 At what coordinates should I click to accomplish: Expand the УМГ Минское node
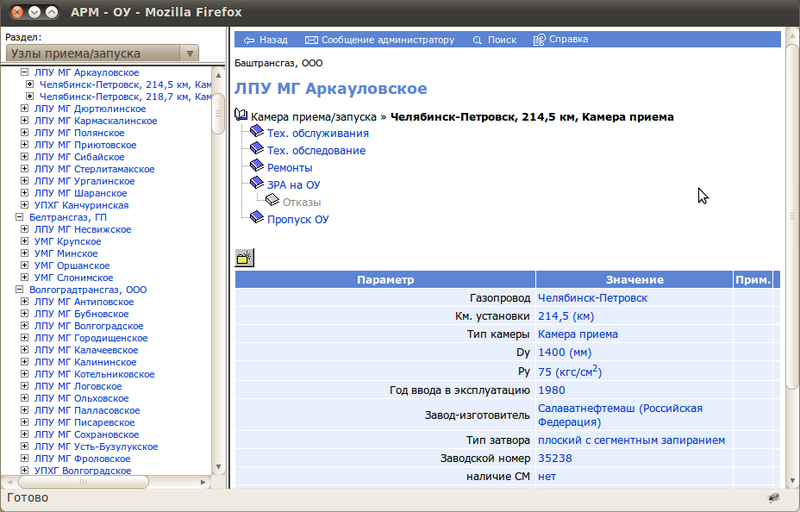pos(24,253)
